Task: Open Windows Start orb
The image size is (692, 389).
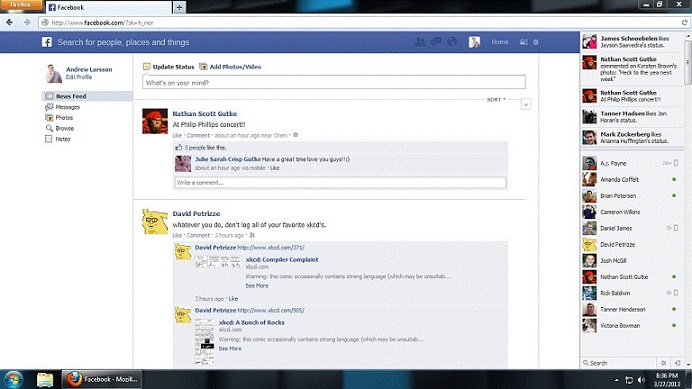Action: click(13, 379)
